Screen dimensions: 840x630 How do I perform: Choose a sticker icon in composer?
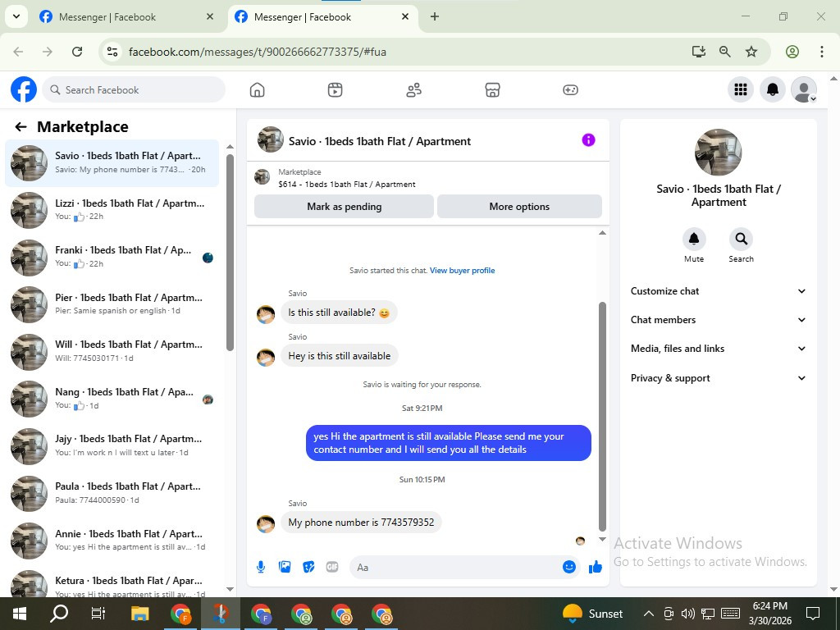(x=308, y=567)
